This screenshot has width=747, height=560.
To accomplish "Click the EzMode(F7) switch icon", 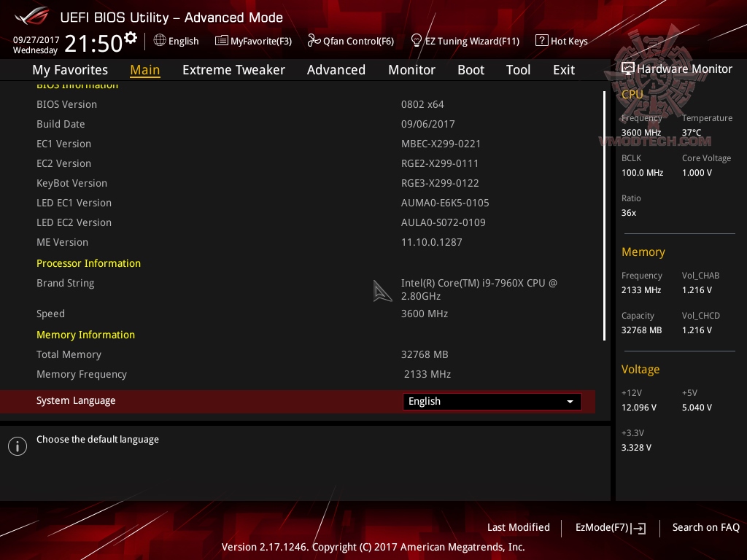I will 638,528.
